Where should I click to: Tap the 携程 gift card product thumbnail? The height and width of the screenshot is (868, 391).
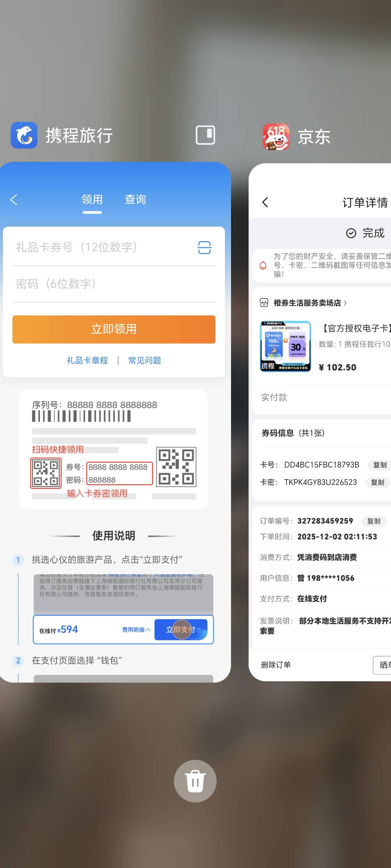pyautogui.click(x=285, y=346)
